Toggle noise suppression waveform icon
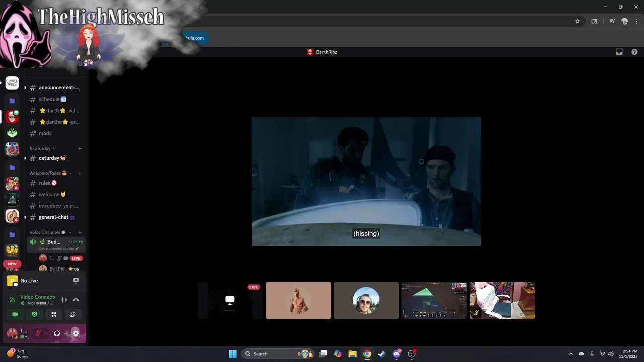Image resolution: width=644 pixels, height=362 pixels. pyautogui.click(x=64, y=300)
